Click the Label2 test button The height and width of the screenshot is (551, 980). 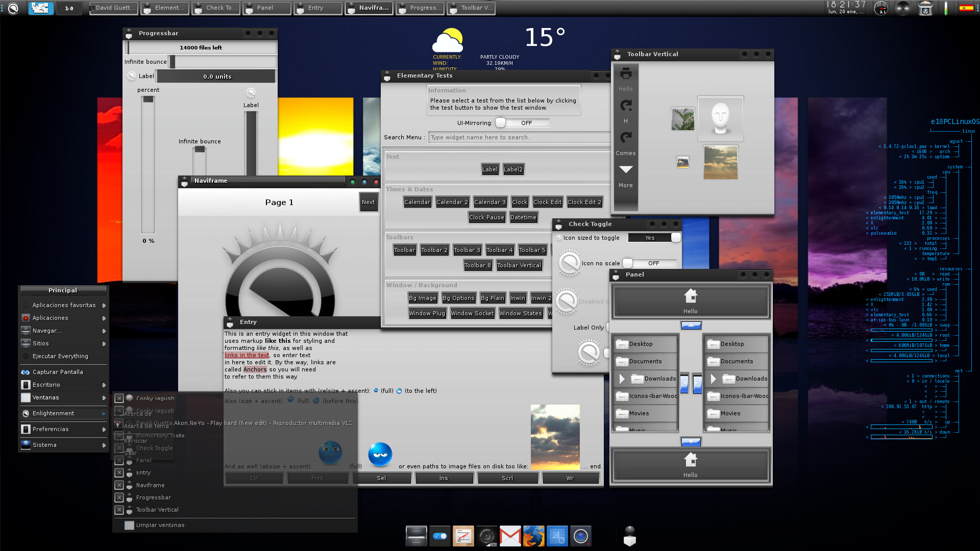pos(513,169)
